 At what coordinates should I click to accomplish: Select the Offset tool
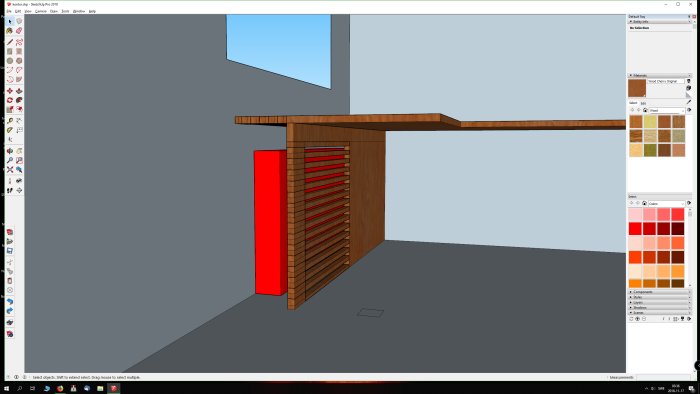pos(19,109)
